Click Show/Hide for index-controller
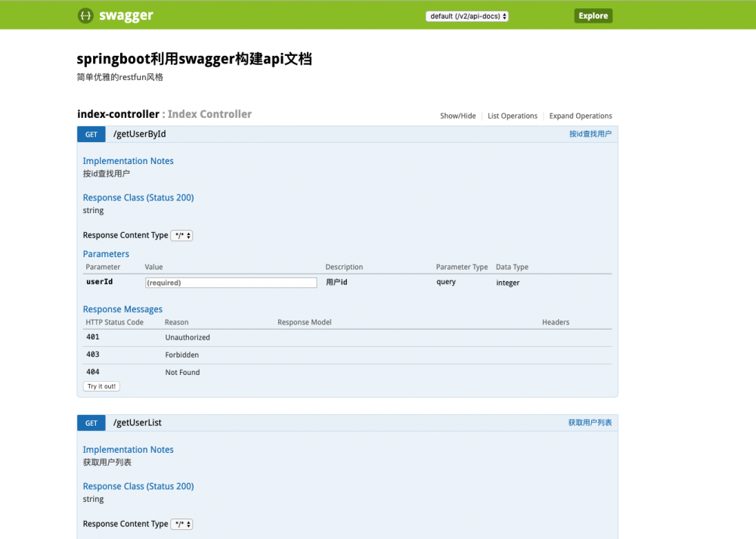 (457, 116)
